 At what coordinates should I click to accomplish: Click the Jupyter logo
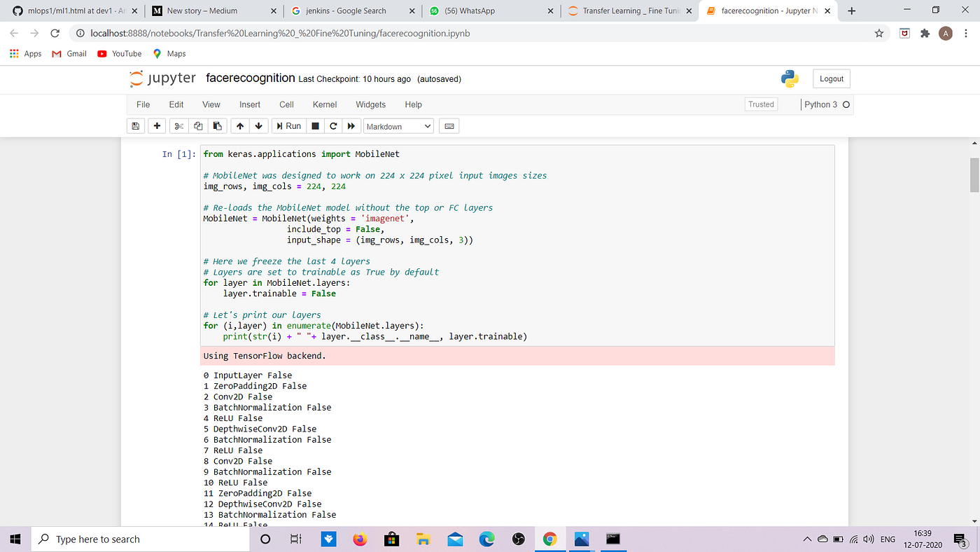pos(163,78)
